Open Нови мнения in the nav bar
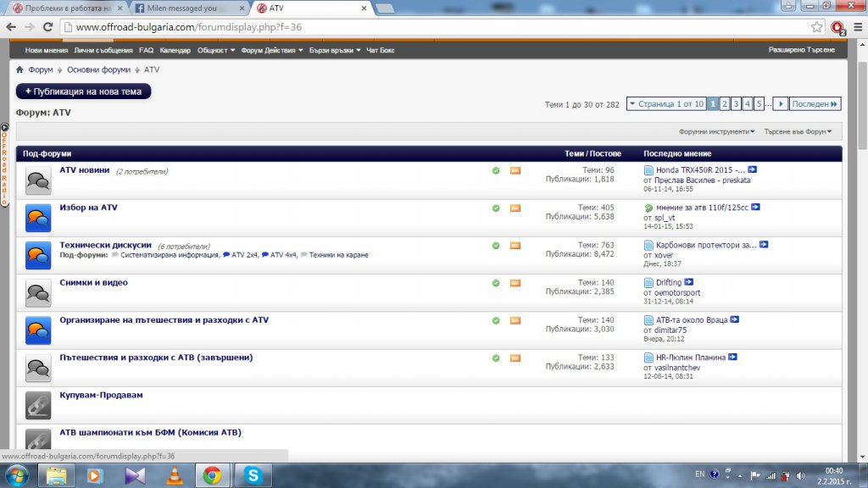Image resolution: width=868 pixels, height=488 pixels. (47, 50)
